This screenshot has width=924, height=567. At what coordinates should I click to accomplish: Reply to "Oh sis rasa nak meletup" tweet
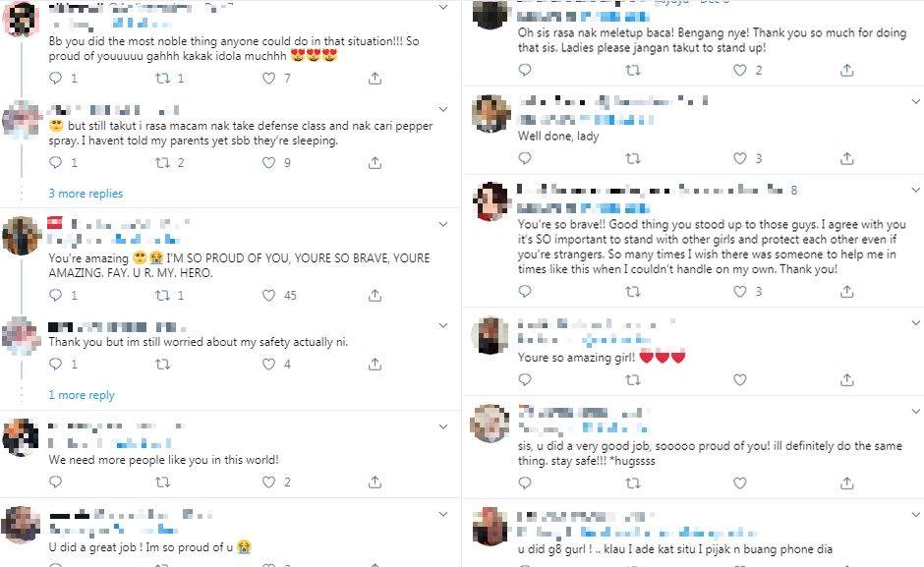tap(525, 71)
